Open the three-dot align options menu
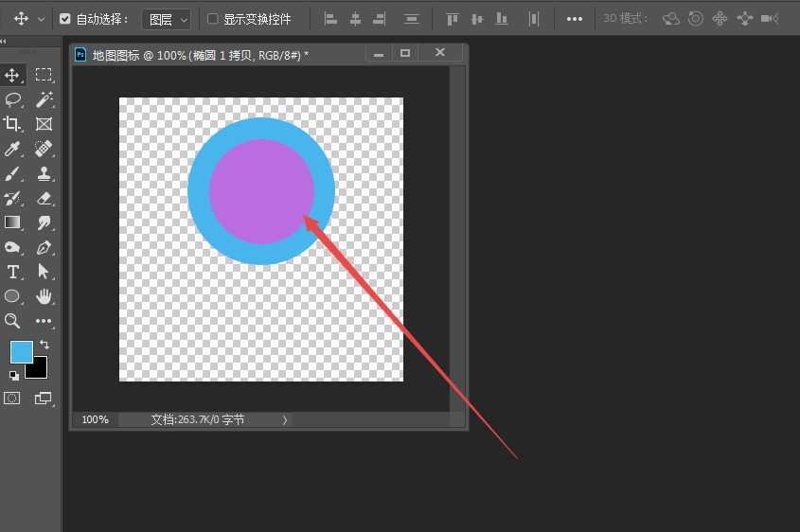 (x=574, y=19)
